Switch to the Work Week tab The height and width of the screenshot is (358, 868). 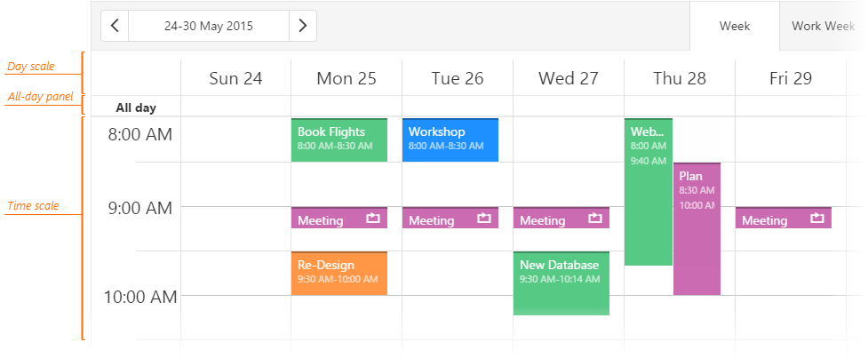click(823, 26)
